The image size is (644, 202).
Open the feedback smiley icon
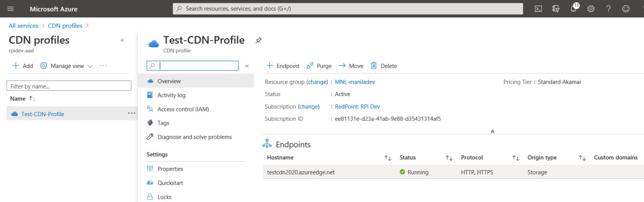pos(626,8)
